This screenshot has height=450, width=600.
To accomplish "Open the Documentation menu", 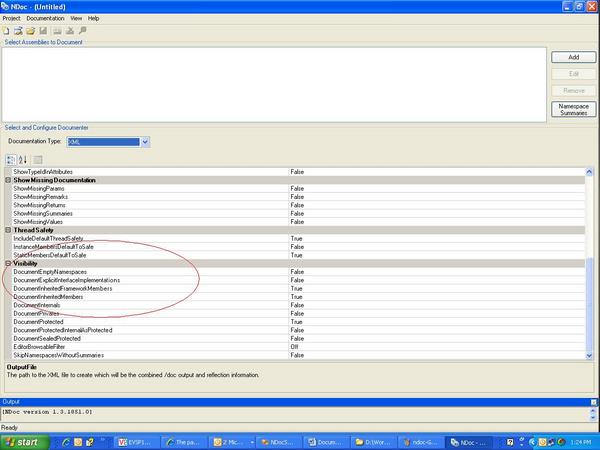I will tap(45, 18).
